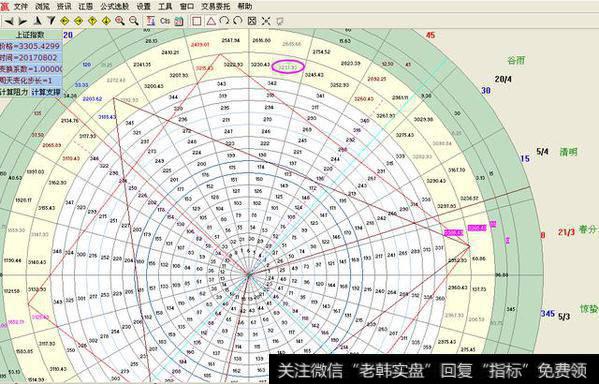Open the 资讯 menu

[64, 6]
